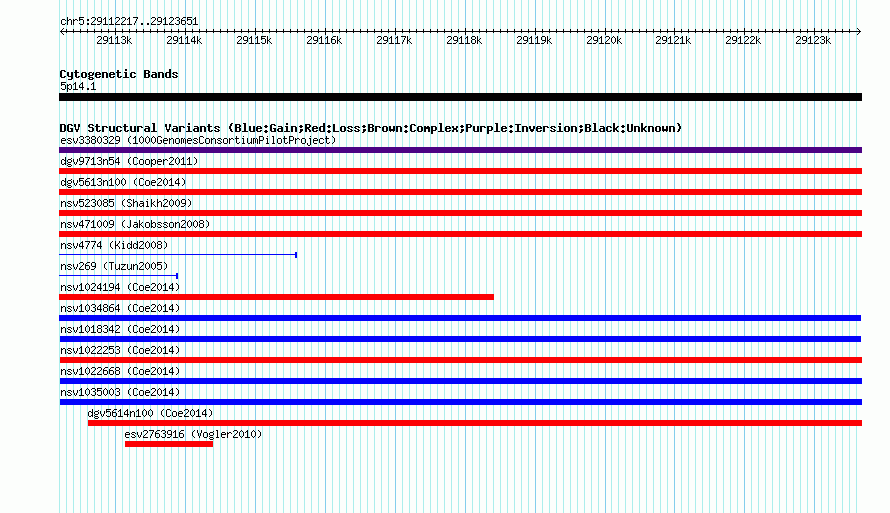Click the nsv523085 red loss bar
The width and height of the screenshot is (890, 513).
[x=460, y=213]
